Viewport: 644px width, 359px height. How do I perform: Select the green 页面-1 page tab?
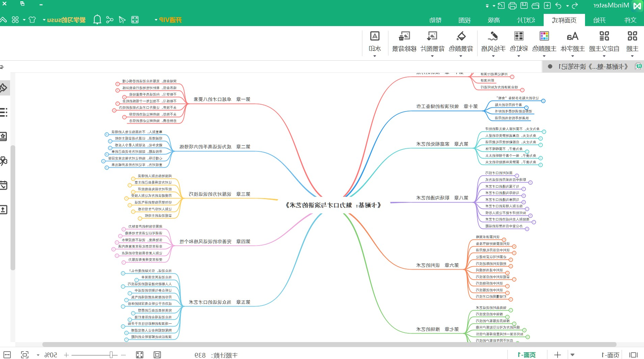(527, 355)
